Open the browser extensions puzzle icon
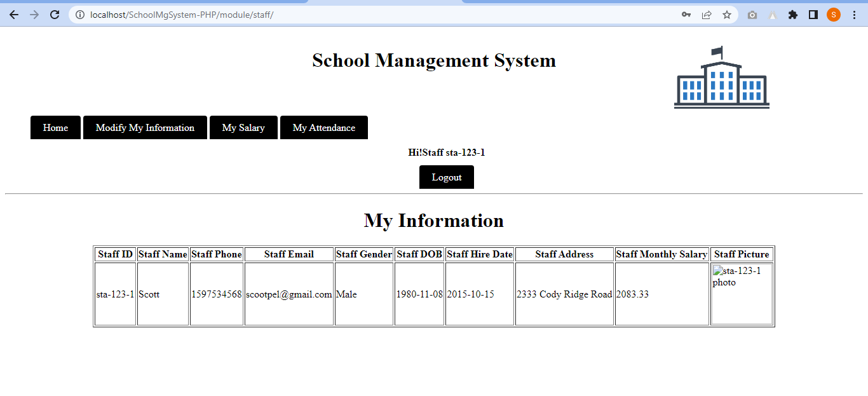Screen dimensions: 868x396 pyautogui.click(x=792, y=14)
